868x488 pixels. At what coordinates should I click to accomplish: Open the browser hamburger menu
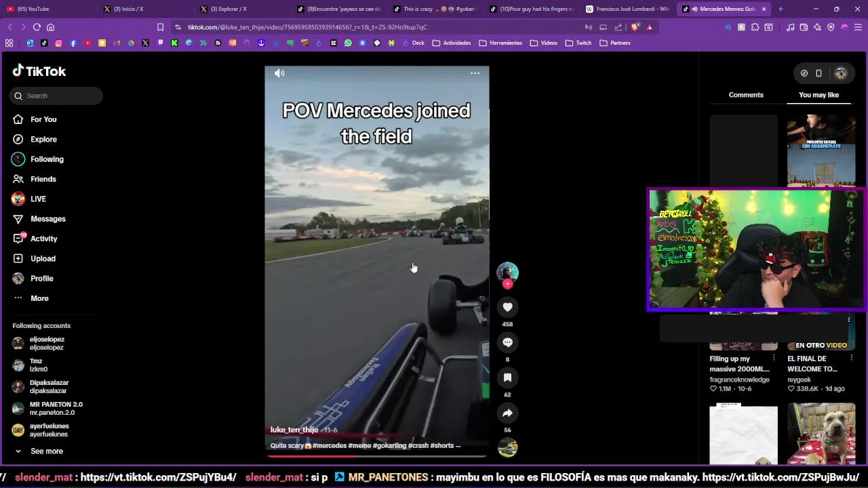coord(858,27)
